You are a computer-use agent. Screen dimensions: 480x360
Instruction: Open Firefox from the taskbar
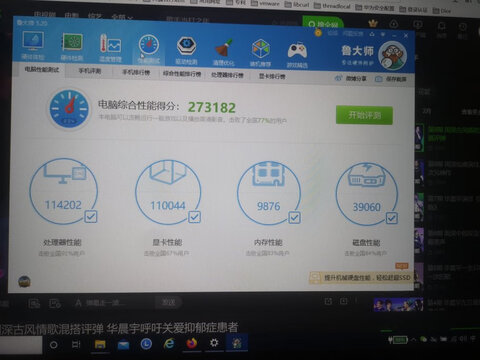tap(191, 343)
